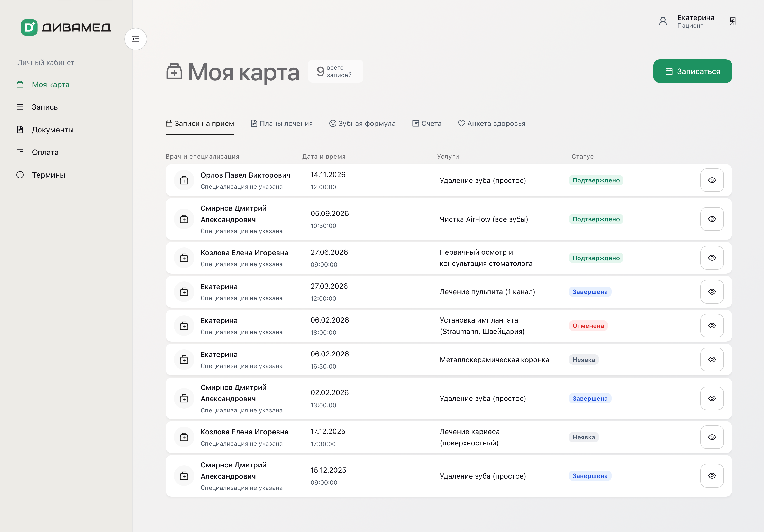Click the date 14.11.2026
This screenshot has height=532, width=764.
pos(328,175)
